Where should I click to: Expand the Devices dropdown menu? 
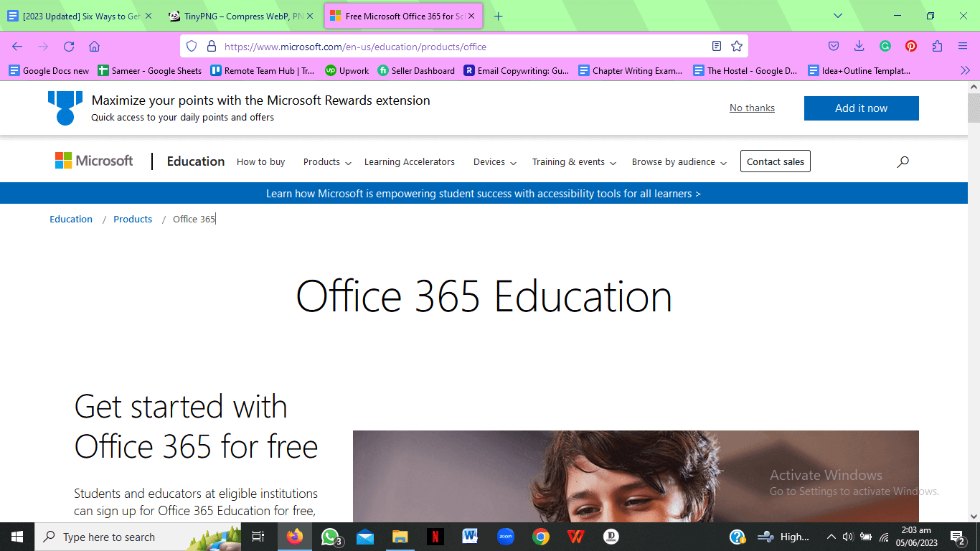[495, 162]
